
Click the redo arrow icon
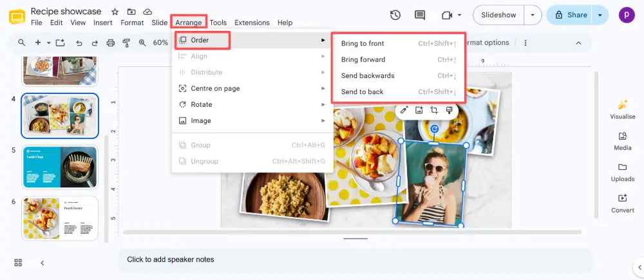[95, 42]
